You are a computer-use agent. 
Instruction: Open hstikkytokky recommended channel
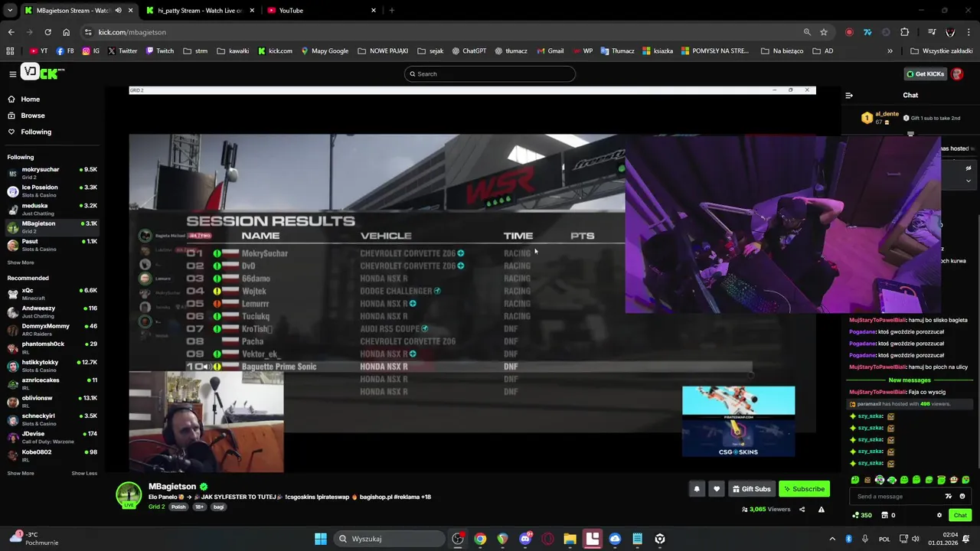tap(52, 366)
